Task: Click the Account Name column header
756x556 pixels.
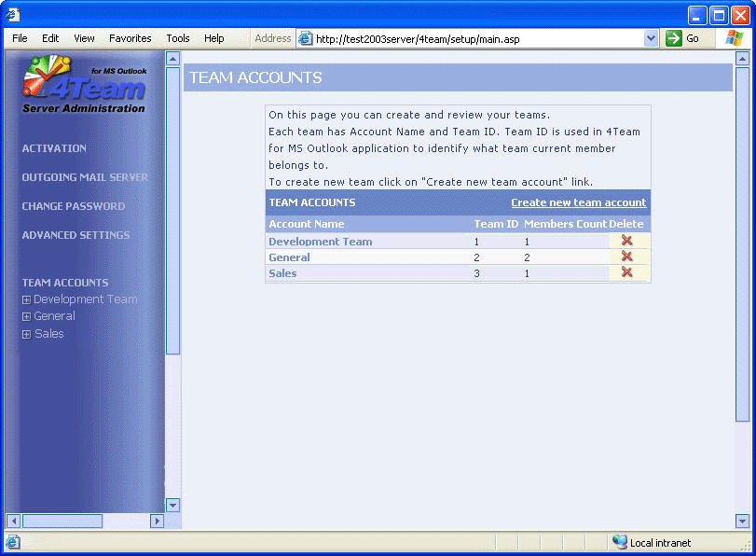Action: tap(306, 224)
